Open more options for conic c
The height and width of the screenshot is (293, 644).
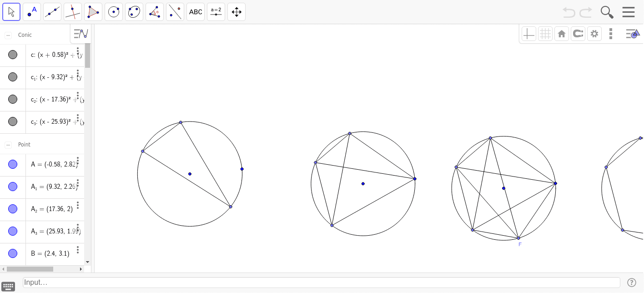[78, 51]
